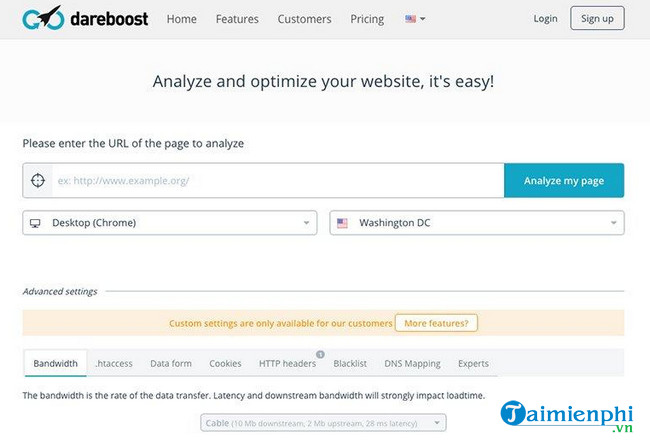Click the info badge on HTTP headers tab
650x447 pixels.
point(320,355)
